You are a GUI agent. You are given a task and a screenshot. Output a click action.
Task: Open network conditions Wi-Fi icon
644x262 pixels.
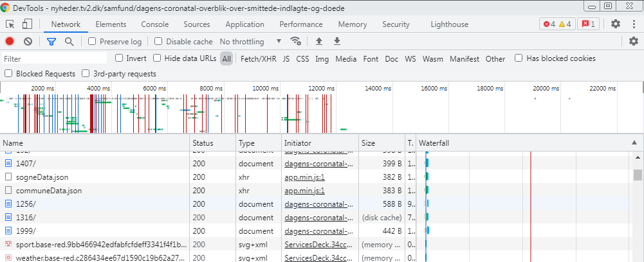pos(296,42)
